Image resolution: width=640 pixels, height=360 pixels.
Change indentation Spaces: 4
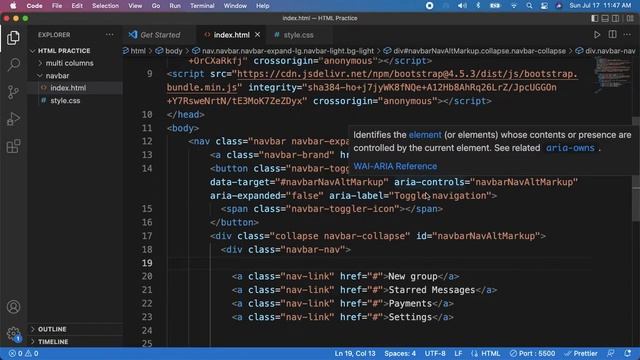[x=400, y=353]
